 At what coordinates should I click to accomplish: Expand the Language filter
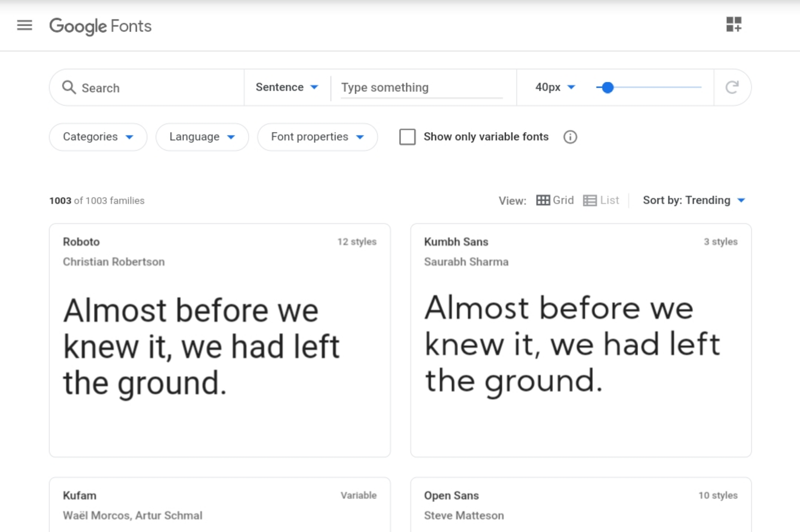point(202,137)
